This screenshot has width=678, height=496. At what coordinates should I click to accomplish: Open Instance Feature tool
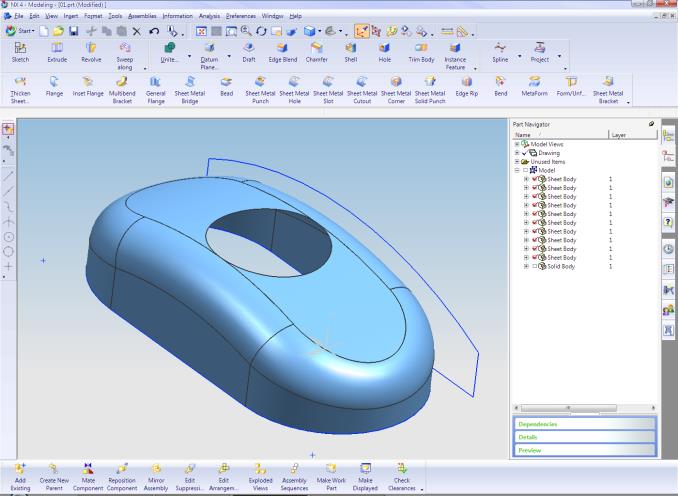tap(455, 56)
